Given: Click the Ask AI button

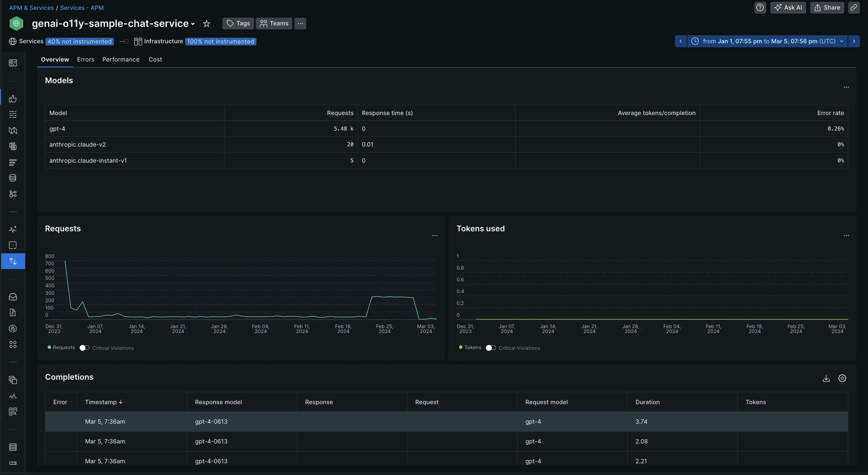Looking at the screenshot, I should 788,8.
